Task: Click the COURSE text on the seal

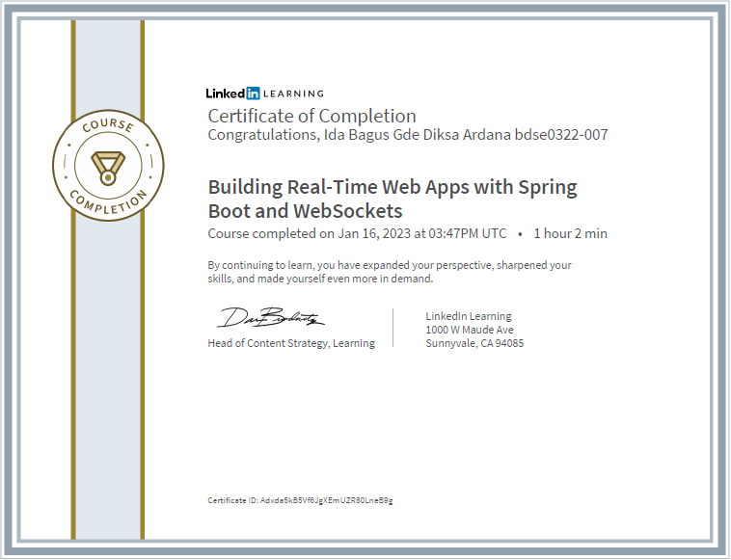Action: click(108, 125)
